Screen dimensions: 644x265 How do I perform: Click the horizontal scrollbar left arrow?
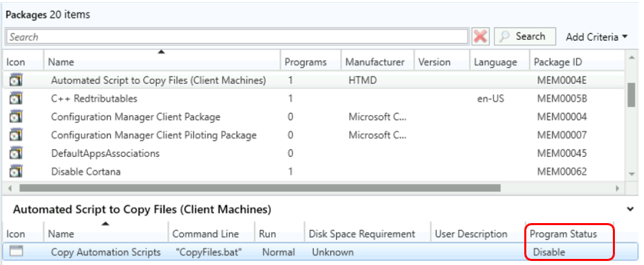pyautogui.click(x=10, y=188)
